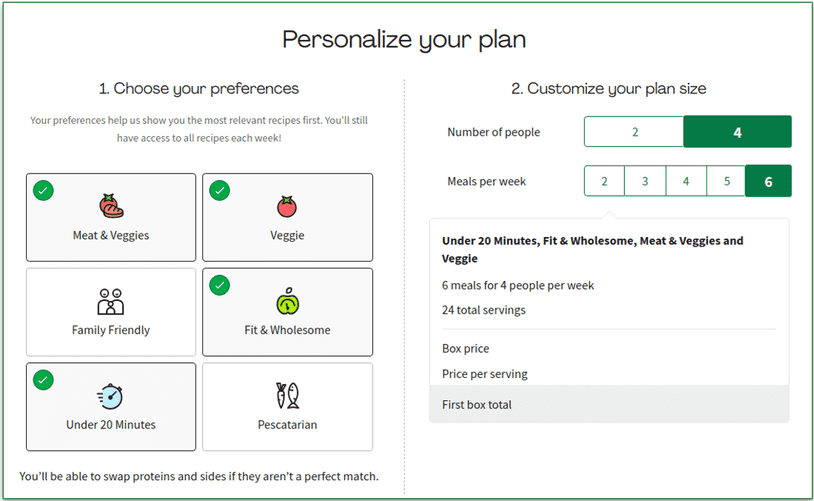Click the Pescatarian fish and carrot icon
Image resolution: width=814 pixels, height=501 pixels.
pyautogui.click(x=287, y=396)
